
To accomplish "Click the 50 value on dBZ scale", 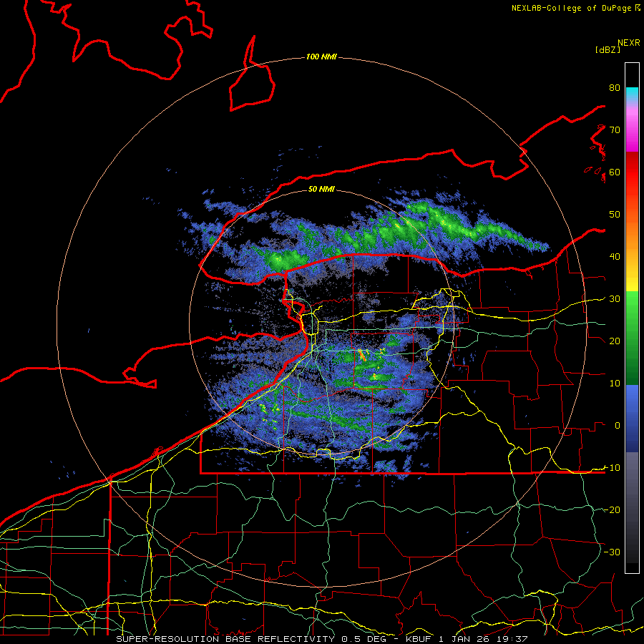I will coord(615,215).
